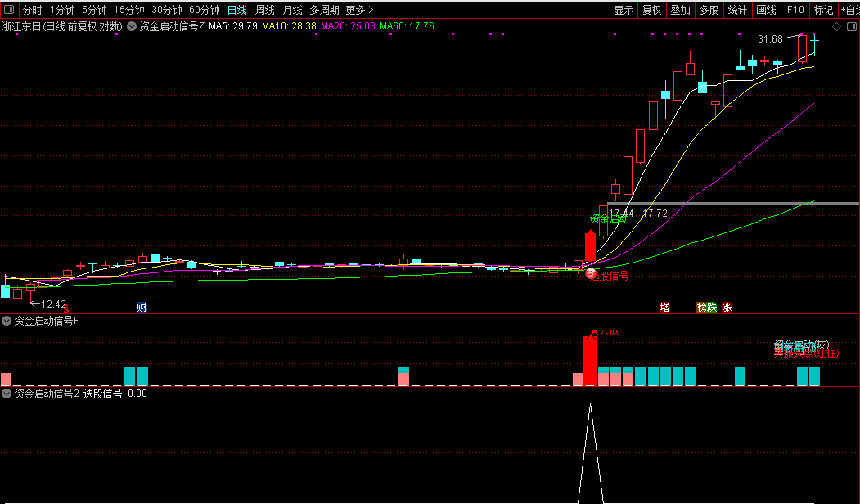This screenshot has height=504, width=860.
Task: Expand the 资金启动信号2 indicator dropdown
Action: click(7, 394)
